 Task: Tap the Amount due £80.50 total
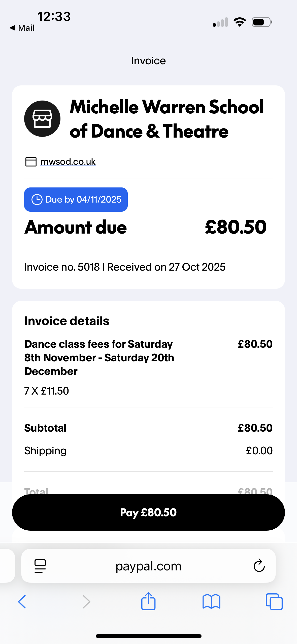tap(236, 227)
